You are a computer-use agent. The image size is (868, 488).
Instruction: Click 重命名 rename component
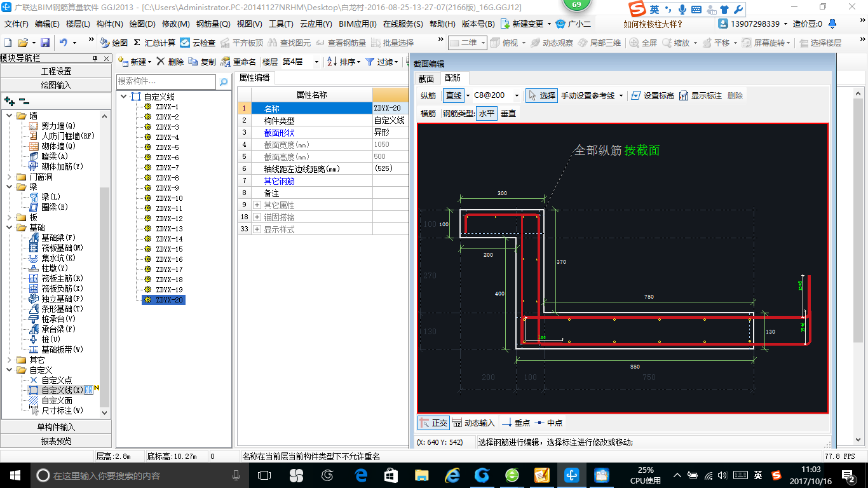(238, 62)
